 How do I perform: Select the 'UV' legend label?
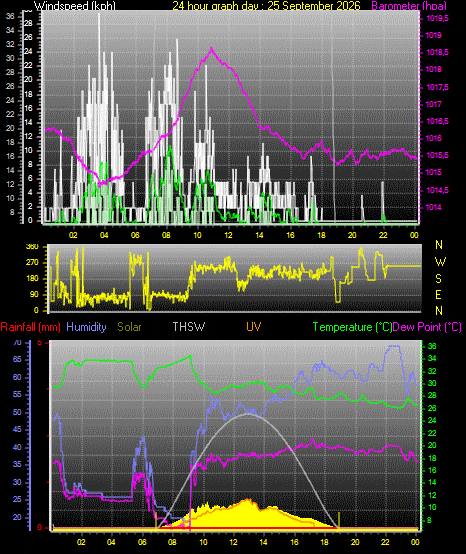tap(254, 327)
